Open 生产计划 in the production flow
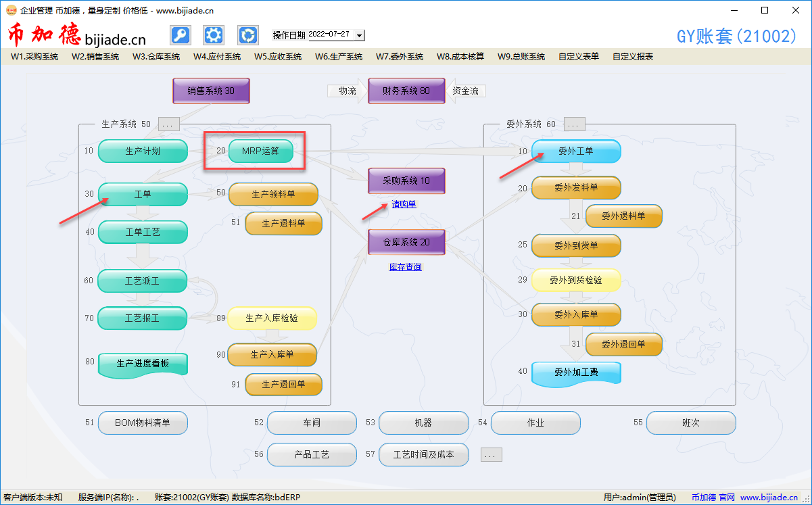The width and height of the screenshot is (812, 505). click(143, 151)
